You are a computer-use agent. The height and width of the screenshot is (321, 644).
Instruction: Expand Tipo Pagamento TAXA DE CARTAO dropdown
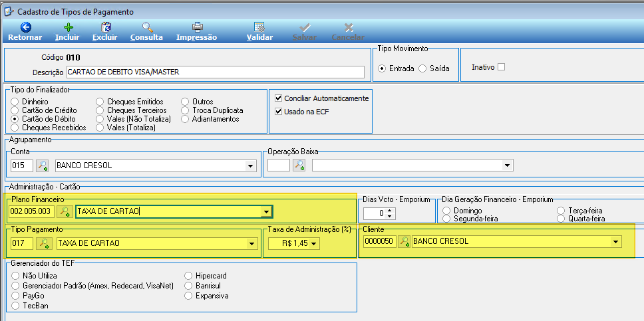point(251,244)
